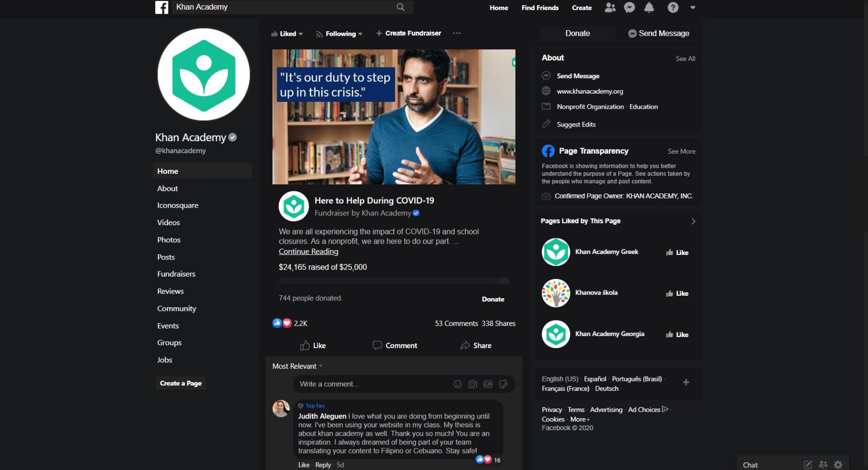Click the Continue Reading link
Viewport: 868px width, 470px height.
point(308,251)
